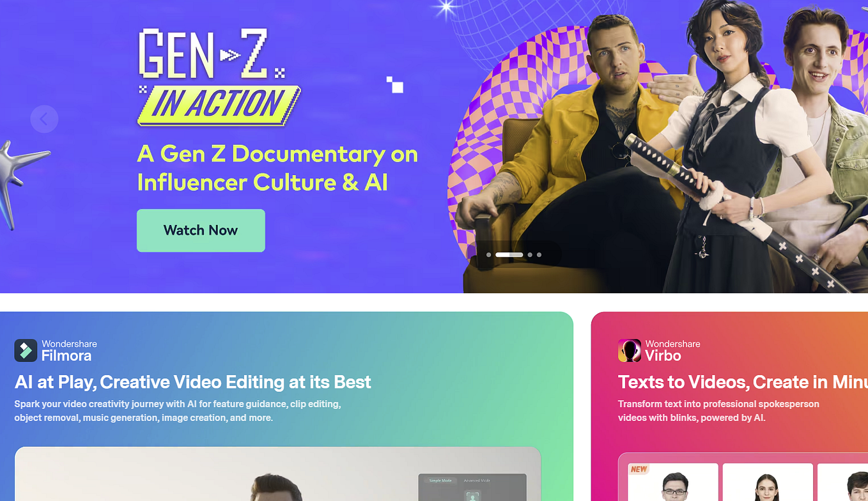Click the partially visible third Virbo avatar

[842, 482]
